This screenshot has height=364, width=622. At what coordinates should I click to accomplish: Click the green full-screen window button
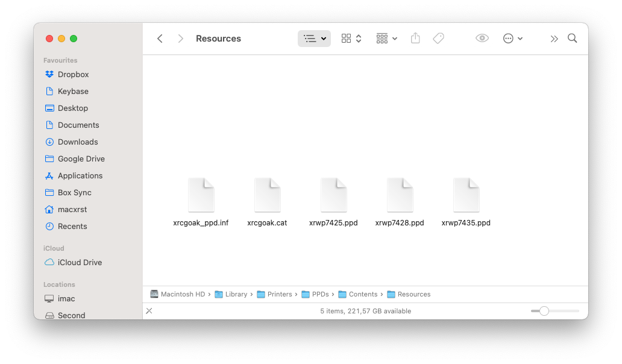click(74, 39)
